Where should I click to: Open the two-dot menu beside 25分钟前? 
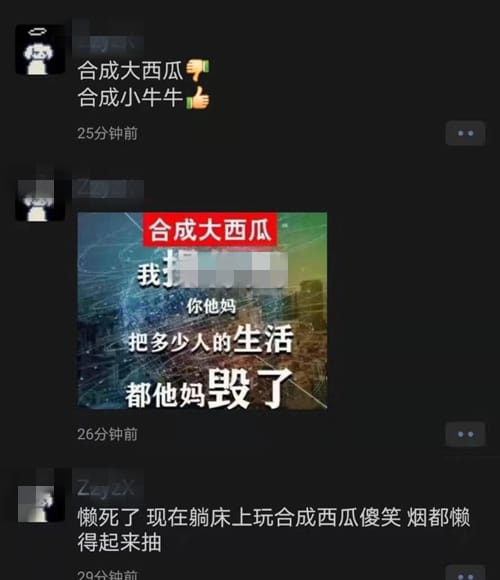[x=465, y=133]
